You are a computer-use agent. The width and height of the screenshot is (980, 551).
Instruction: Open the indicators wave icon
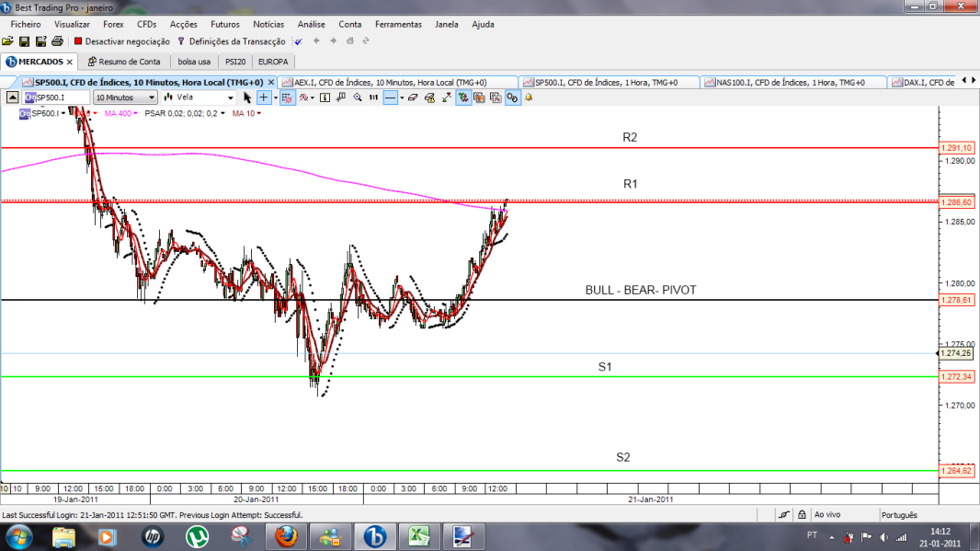[x=304, y=98]
